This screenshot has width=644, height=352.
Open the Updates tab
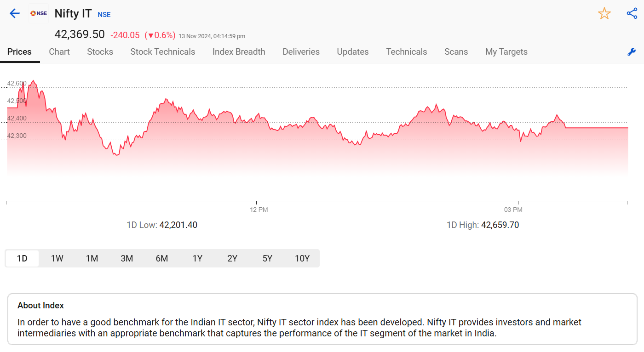[x=353, y=52]
